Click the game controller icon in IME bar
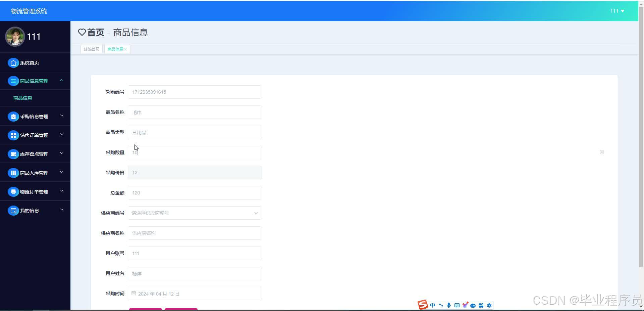Viewport: 644px width, 311px height. [473, 305]
